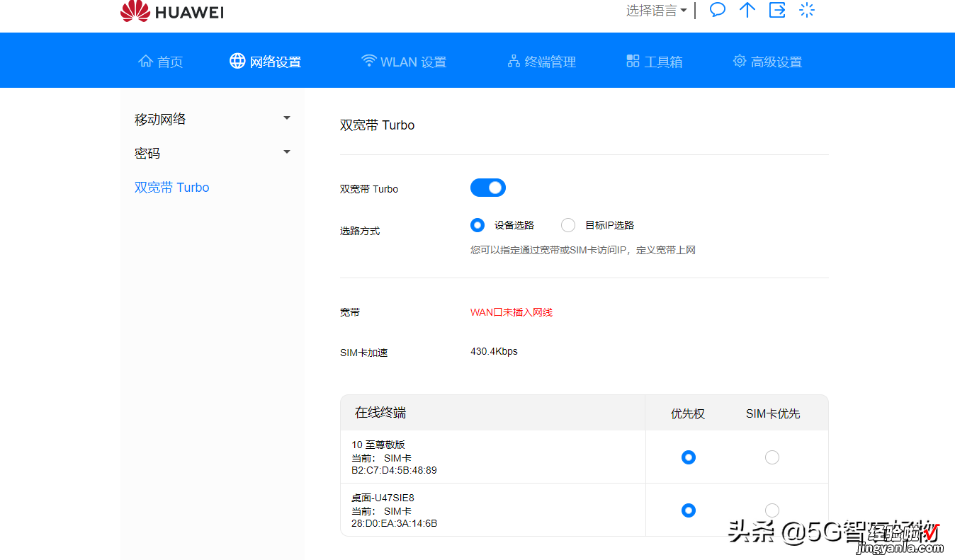Select SIM卡优先 radio for 桌面-U47SIE8

[x=772, y=510]
